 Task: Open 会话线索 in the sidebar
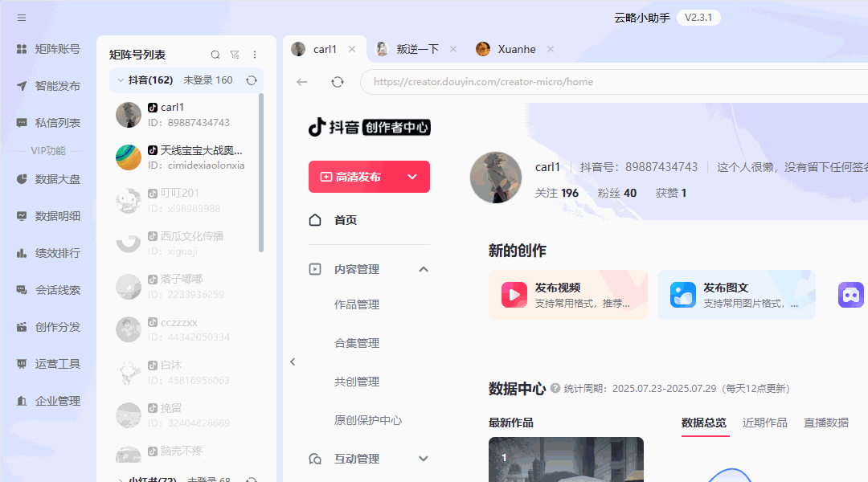(49, 290)
